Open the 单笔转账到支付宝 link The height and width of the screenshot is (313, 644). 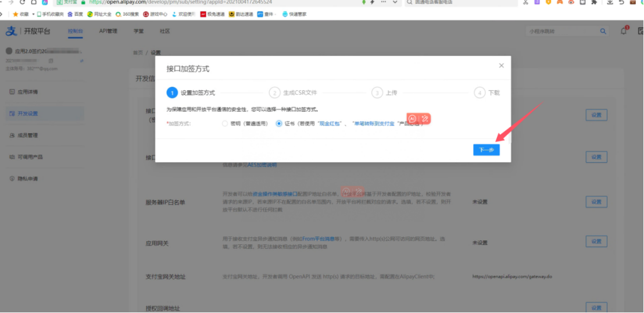click(373, 123)
